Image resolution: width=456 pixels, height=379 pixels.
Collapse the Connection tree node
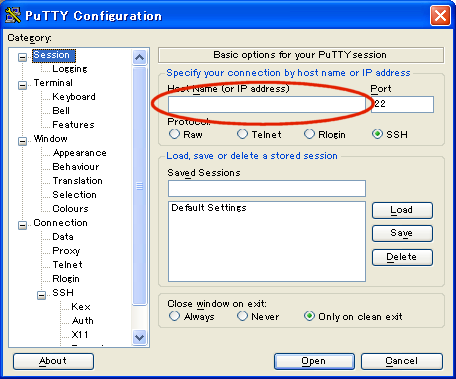(22, 225)
